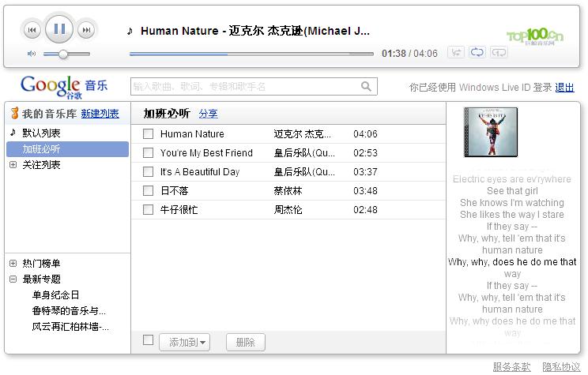Expand the 关注列表 node
Screen dimensions: 588x375
click(x=13, y=165)
